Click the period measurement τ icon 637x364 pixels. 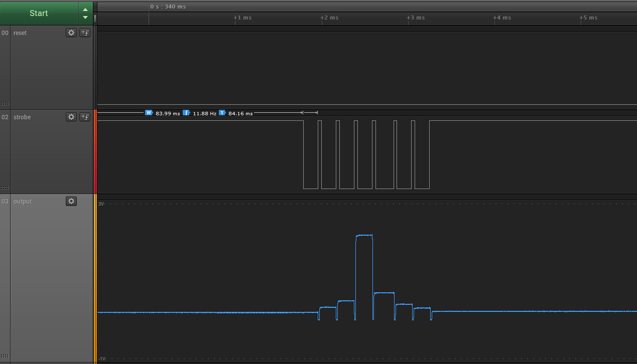pos(222,113)
